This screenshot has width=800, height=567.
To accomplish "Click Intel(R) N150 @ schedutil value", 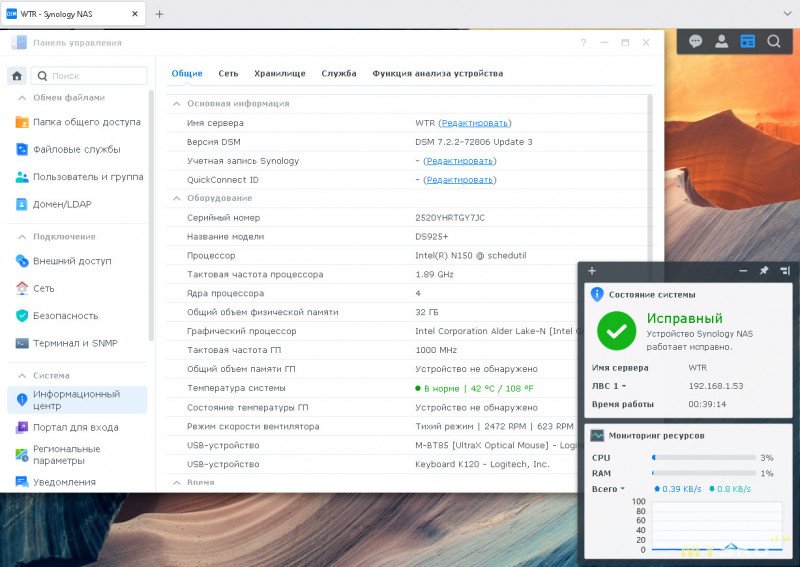I will [x=470, y=255].
